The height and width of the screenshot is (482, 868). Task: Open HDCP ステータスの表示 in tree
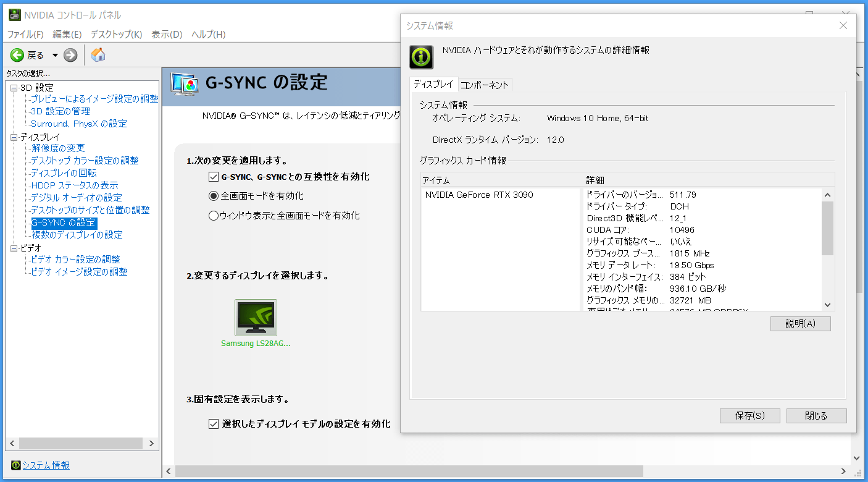click(x=75, y=185)
